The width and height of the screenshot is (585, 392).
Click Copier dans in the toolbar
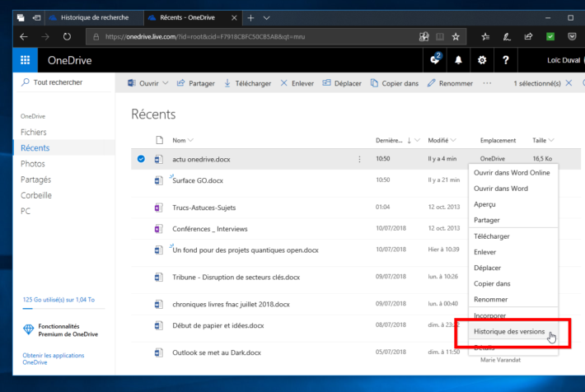395,83
